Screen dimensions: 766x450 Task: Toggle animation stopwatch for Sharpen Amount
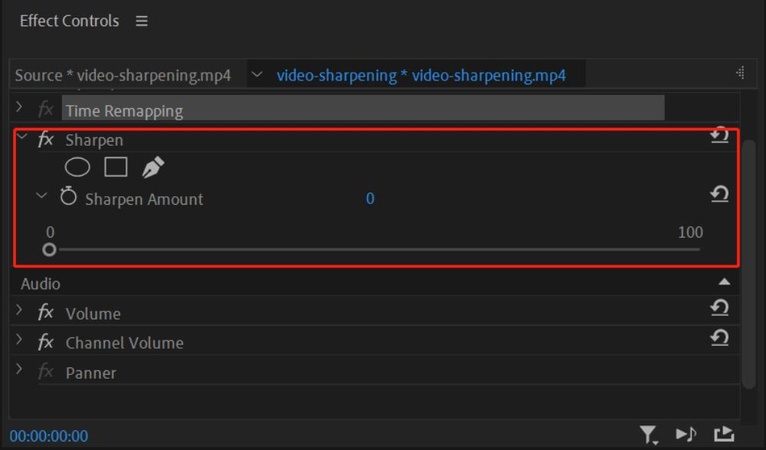[x=68, y=197]
